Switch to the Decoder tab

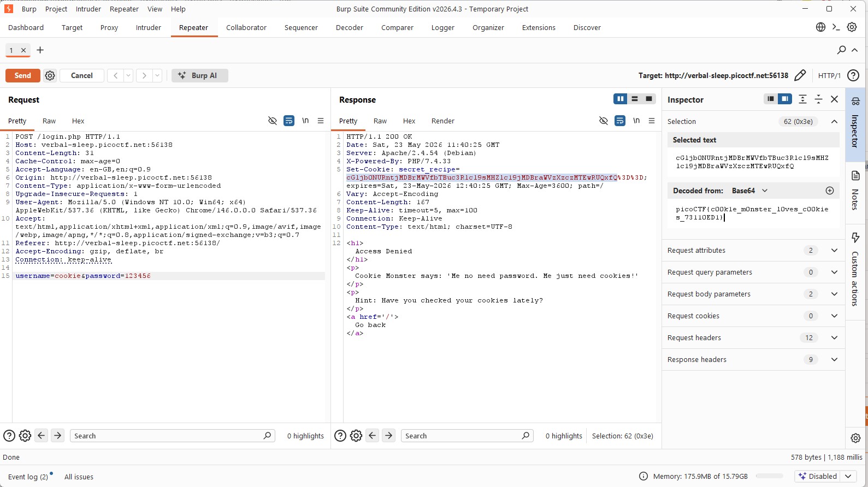click(x=350, y=27)
